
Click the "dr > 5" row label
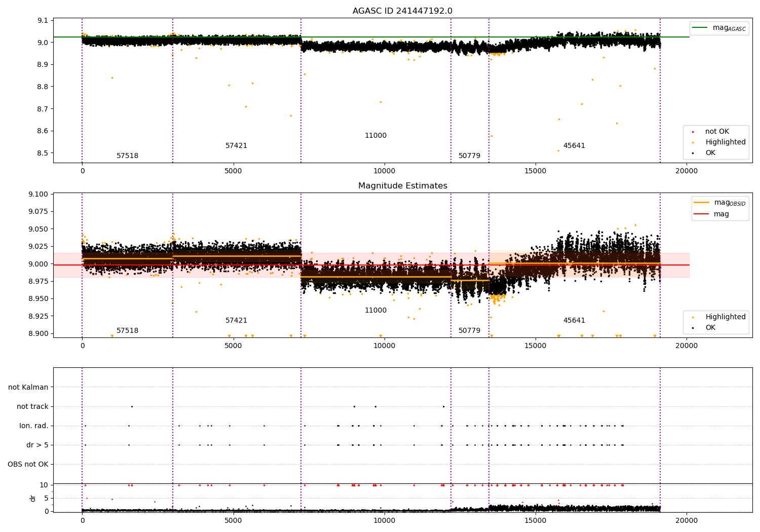pyautogui.click(x=37, y=445)
